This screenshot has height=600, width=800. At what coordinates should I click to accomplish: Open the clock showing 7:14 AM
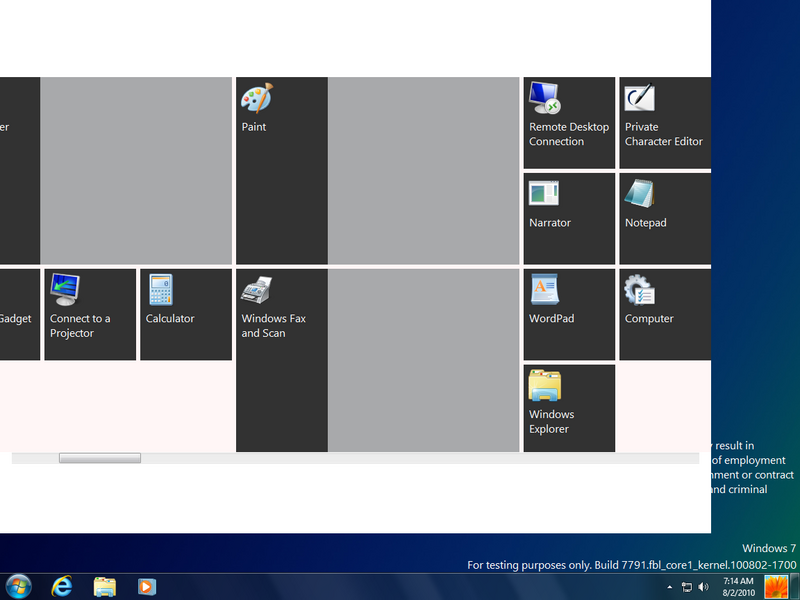(737, 586)
